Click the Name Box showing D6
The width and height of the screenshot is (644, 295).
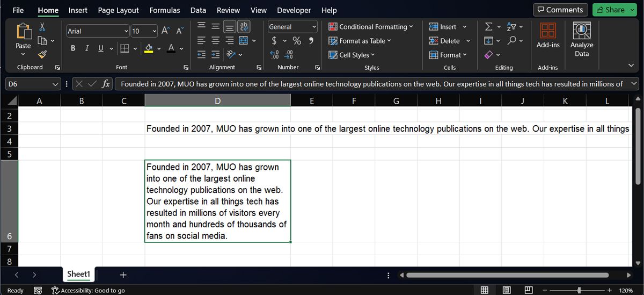pyautogui.click(x=30, y=84)
